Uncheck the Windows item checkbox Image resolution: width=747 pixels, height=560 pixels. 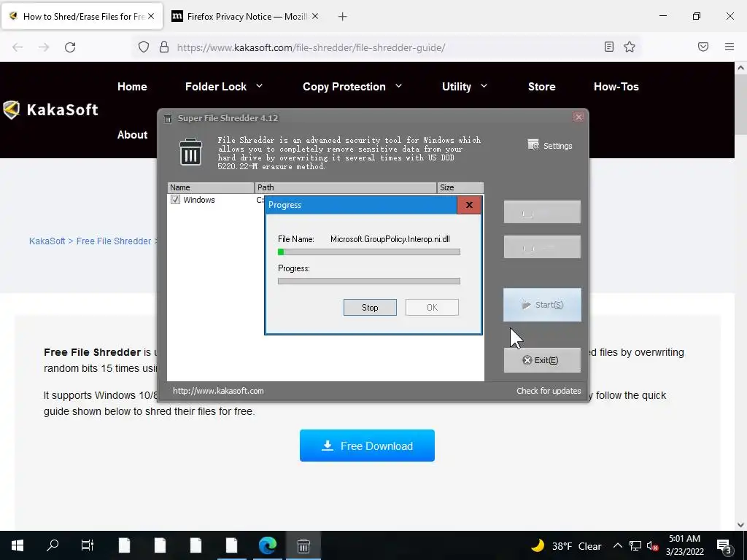[175, 200]
